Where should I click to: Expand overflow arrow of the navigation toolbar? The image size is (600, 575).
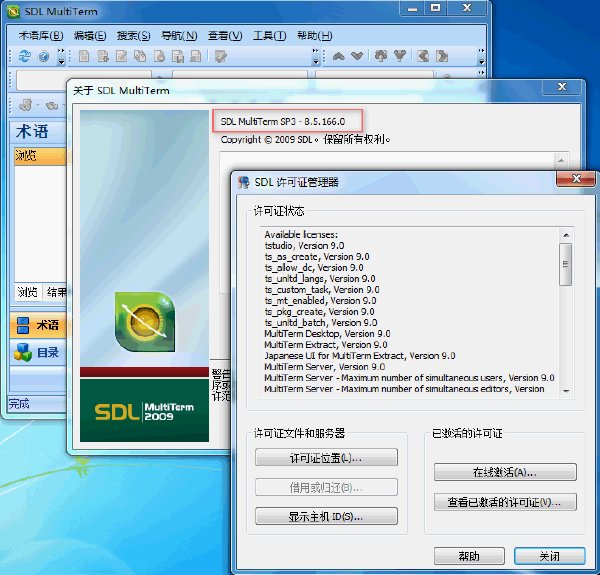[x=481, y=57]
